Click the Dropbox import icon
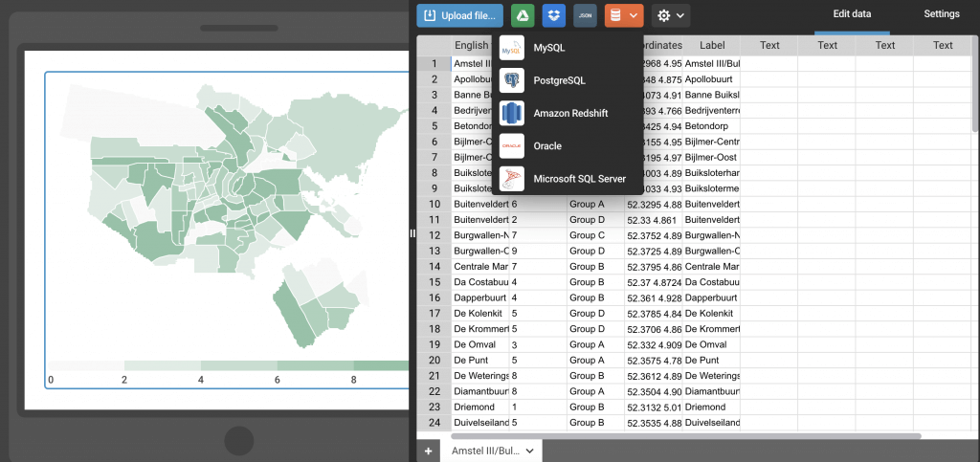 pos(553,15)
